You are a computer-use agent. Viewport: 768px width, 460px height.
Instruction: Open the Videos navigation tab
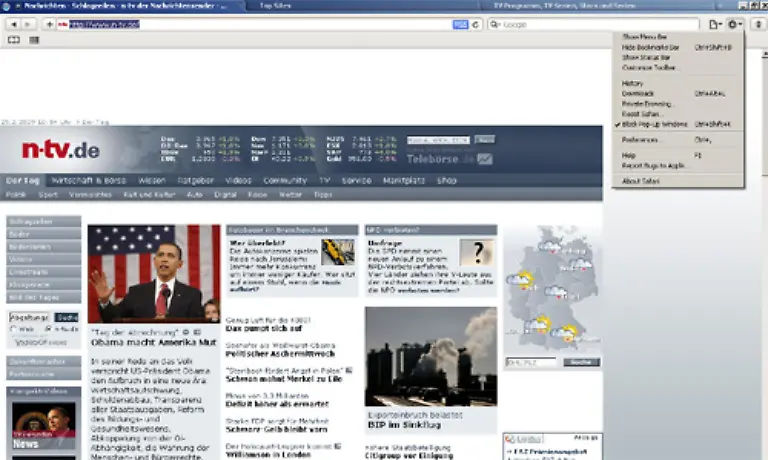[238, 181]
